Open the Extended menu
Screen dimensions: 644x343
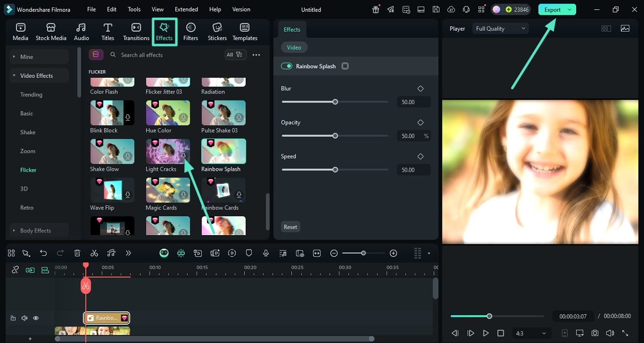(186, 9)
